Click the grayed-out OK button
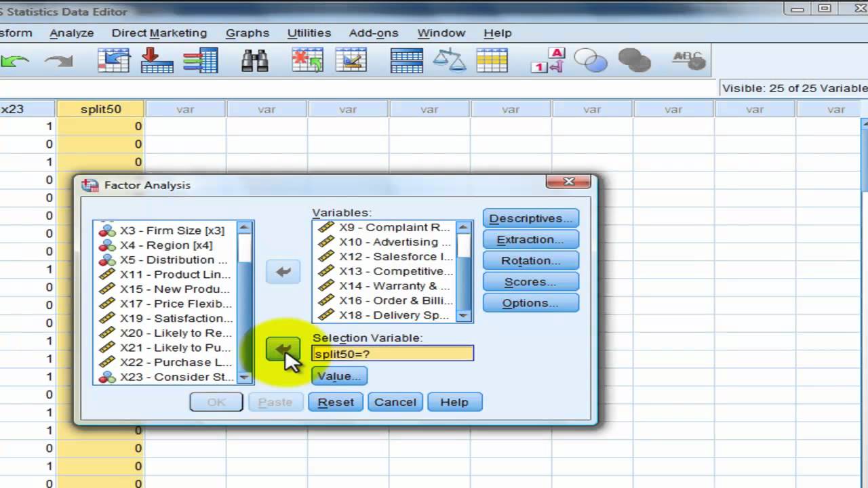 (x=216, y=402)
